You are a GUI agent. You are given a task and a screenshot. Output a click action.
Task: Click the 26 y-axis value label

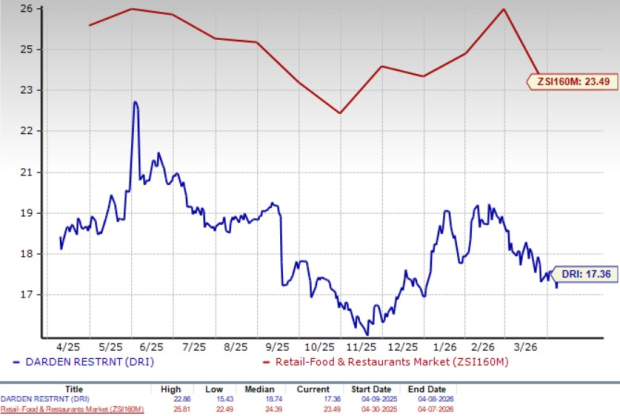pyautogui.click(x=27, y=8)
